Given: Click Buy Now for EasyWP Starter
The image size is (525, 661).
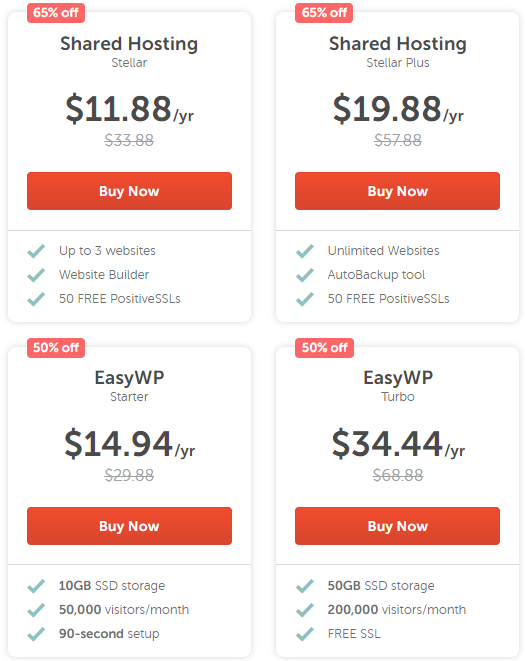Looking at the screenshot, I should (129, 526).
